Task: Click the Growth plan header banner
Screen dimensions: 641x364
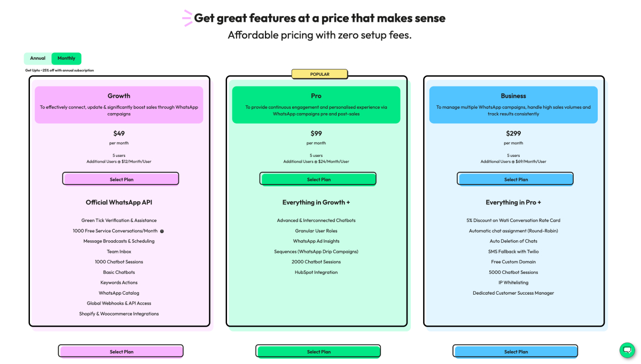Action: pyautogui.click(x=119, y=105)
